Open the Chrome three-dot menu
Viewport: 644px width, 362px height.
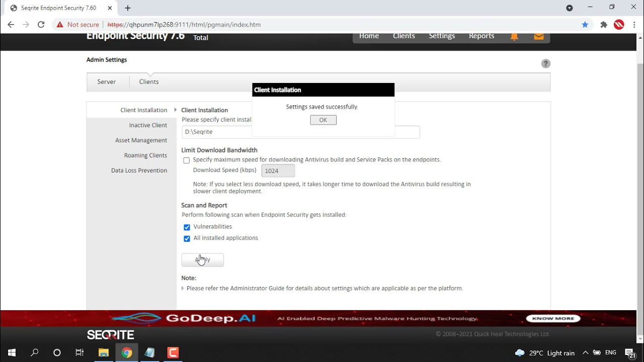(x=634, y=25)
